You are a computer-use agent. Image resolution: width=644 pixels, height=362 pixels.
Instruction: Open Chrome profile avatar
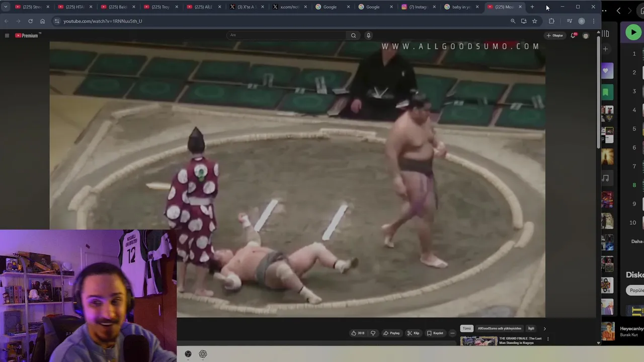click(582, 21)
